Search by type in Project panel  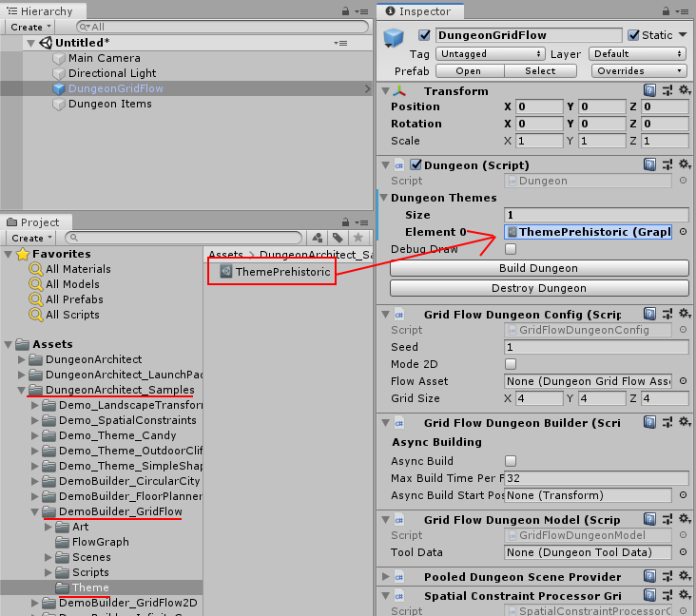(318, 238)
